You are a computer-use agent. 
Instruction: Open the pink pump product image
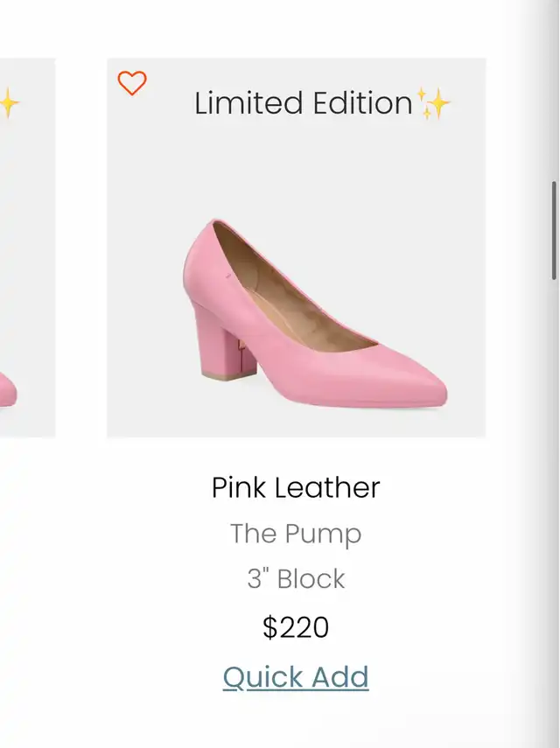(297, 248)
